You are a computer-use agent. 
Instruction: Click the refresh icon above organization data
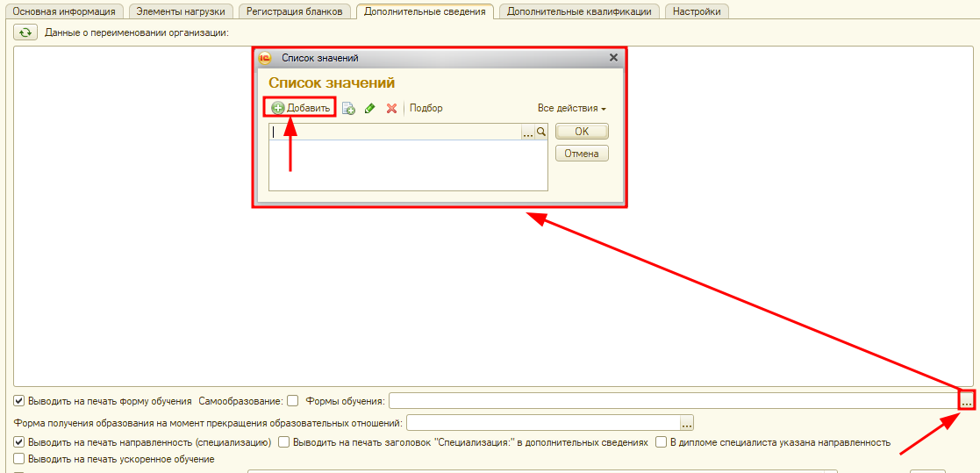(x=25, y=32)
